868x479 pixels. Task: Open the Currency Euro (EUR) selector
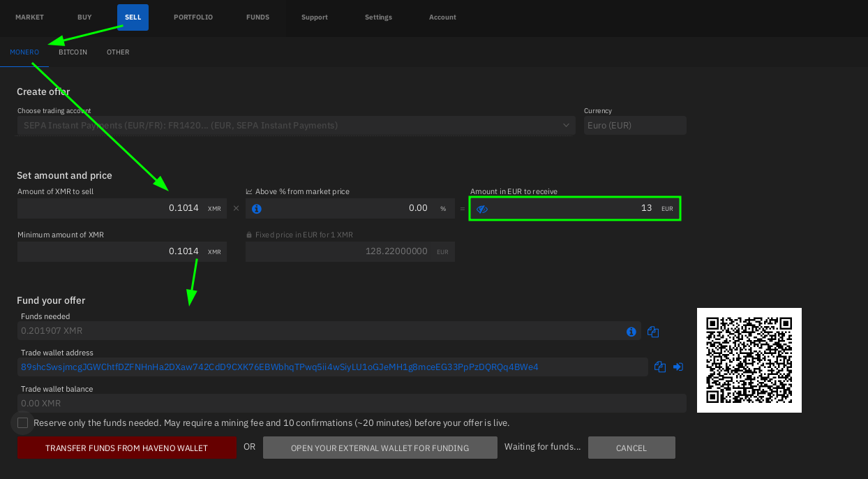pyautogui.click(x=634, y=126)
